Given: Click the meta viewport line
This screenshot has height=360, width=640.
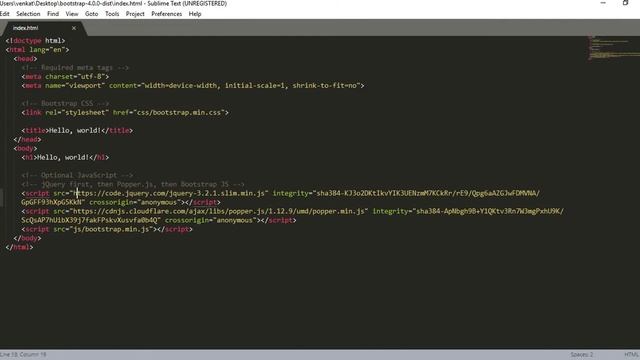Looking at the screenshot, I should [193, 86].
